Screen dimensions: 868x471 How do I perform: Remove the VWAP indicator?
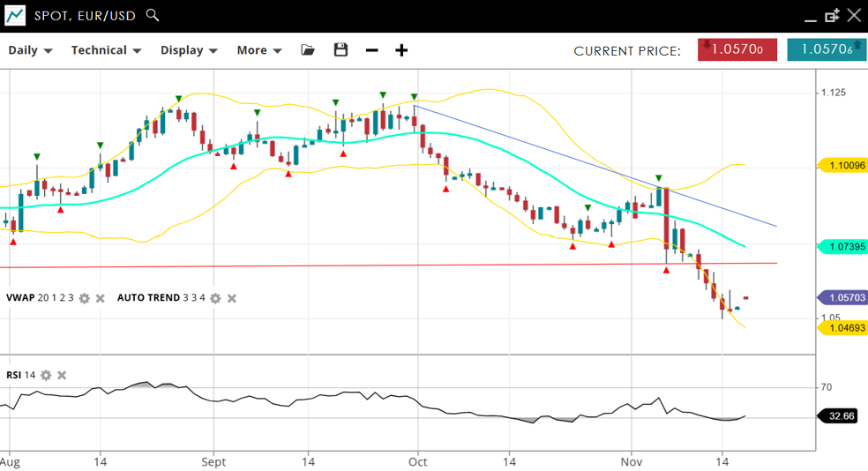[x=101, y=298]
